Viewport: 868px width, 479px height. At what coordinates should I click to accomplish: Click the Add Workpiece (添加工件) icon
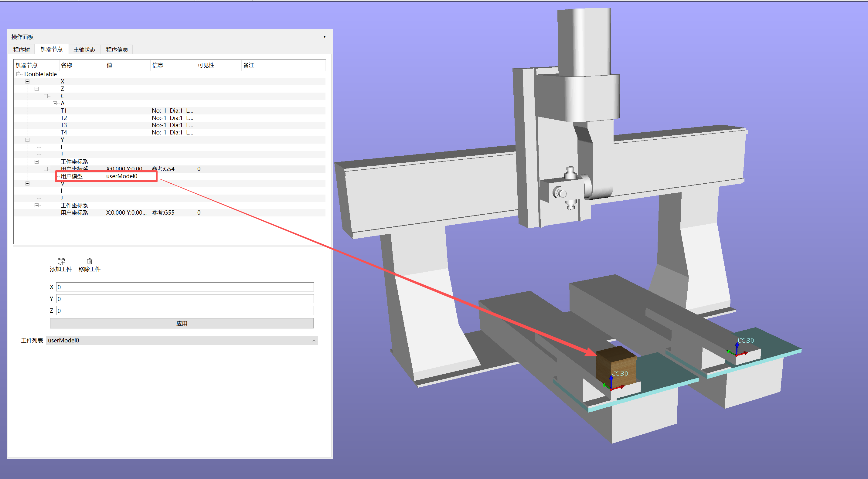(61, 261)
